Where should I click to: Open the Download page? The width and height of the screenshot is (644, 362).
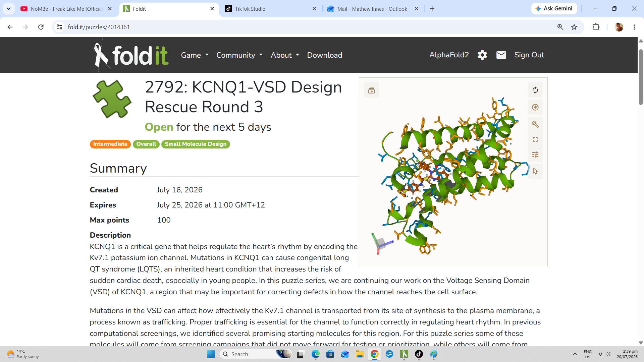324,55
